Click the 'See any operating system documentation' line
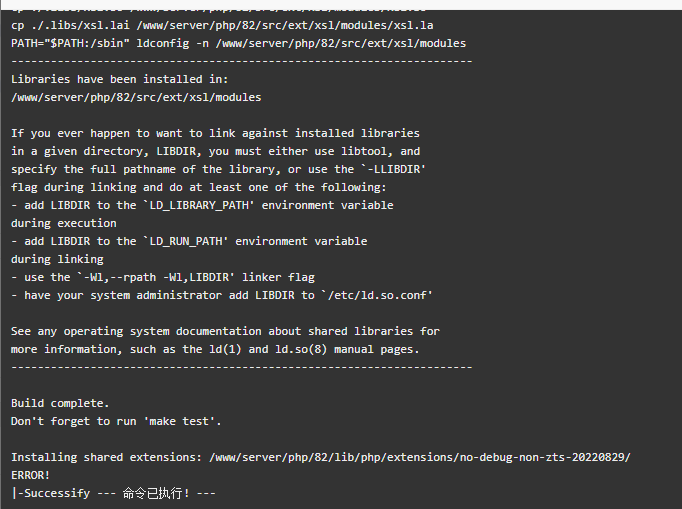Viewport: 682px width, 509px height. 225,331
